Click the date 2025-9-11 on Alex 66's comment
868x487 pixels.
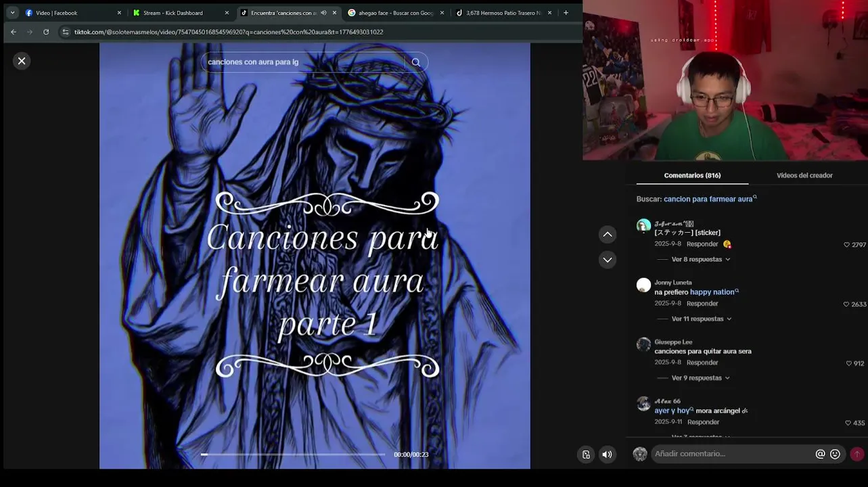pos(668,422)
